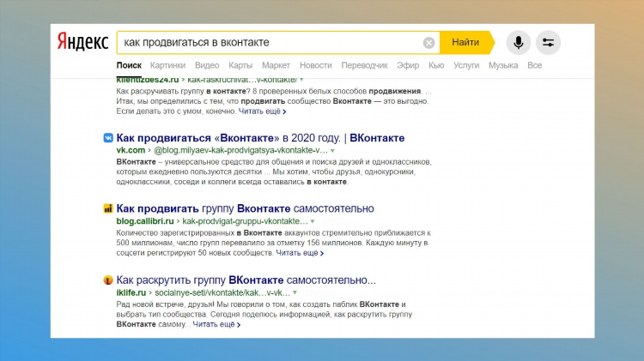644x361 pixels.
Task: Open the @blog.milyaev-kak-prodvigatsya path link
Action: 240,150
